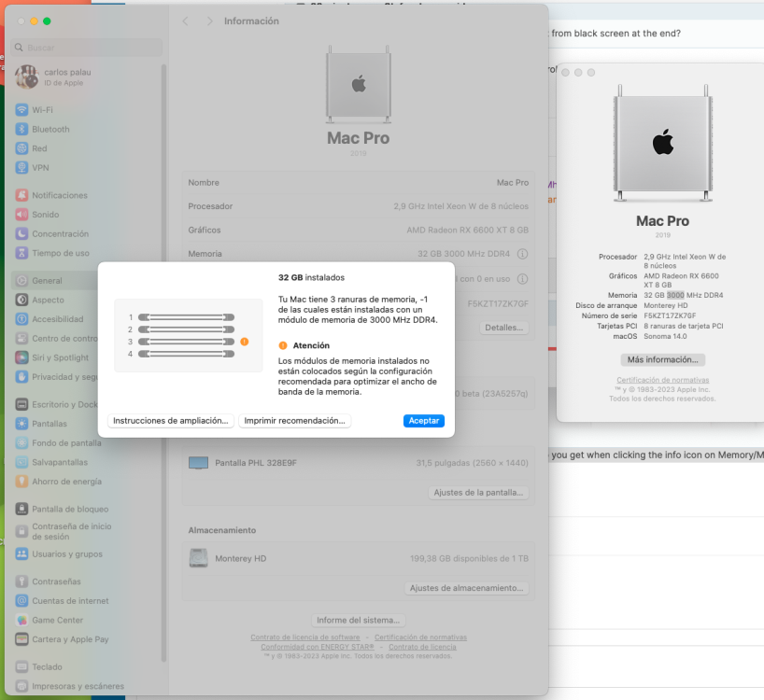Click the Pantalla PHL 328E9F monitor thumbnail
The height and width of the screenshot is (700, 764).
pos(198,463)
